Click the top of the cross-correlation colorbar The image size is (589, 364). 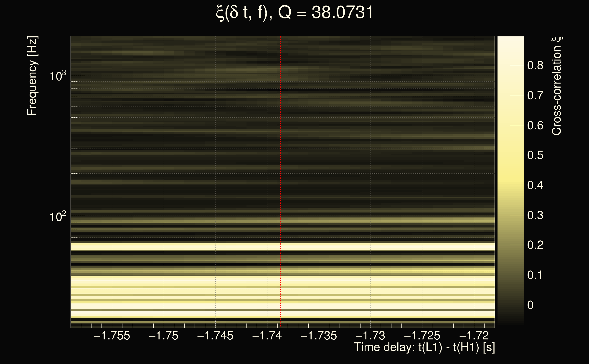[511, 38]
